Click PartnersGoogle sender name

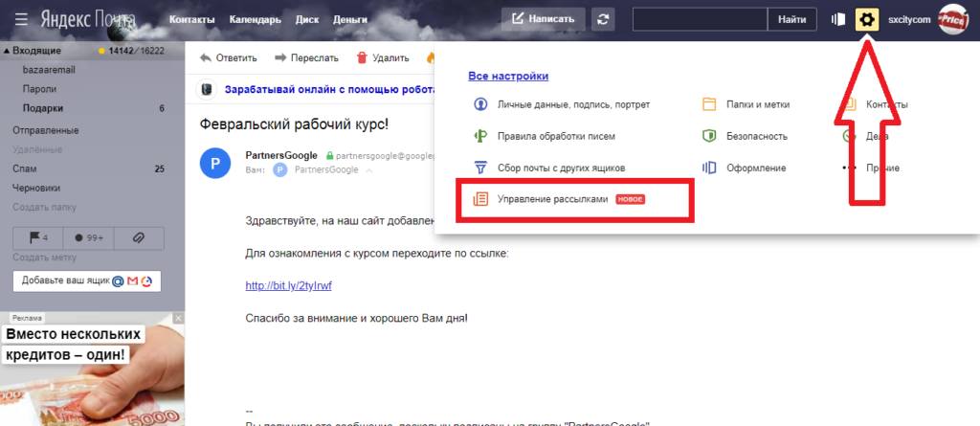tap(282, 155)
